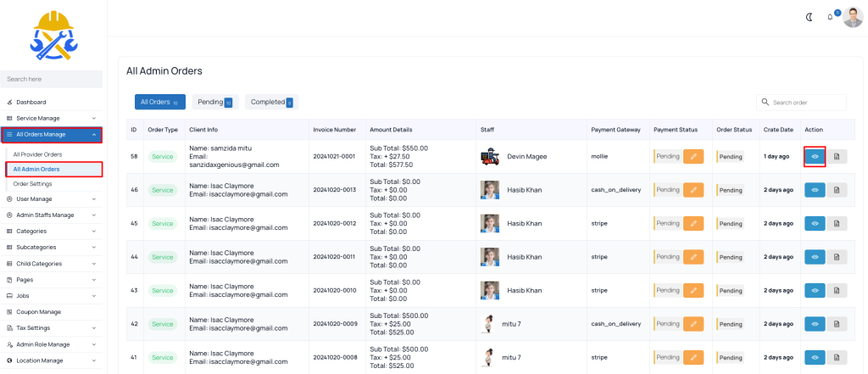Viewport: 868px width, 374px height.
Task: Click the Invoice Number column header
Action: click(334, 130)
